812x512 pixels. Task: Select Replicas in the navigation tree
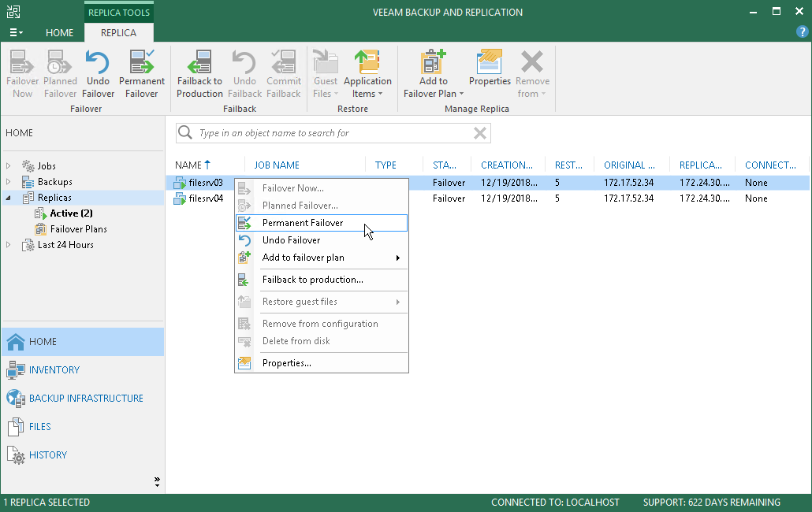pos(54,198)
